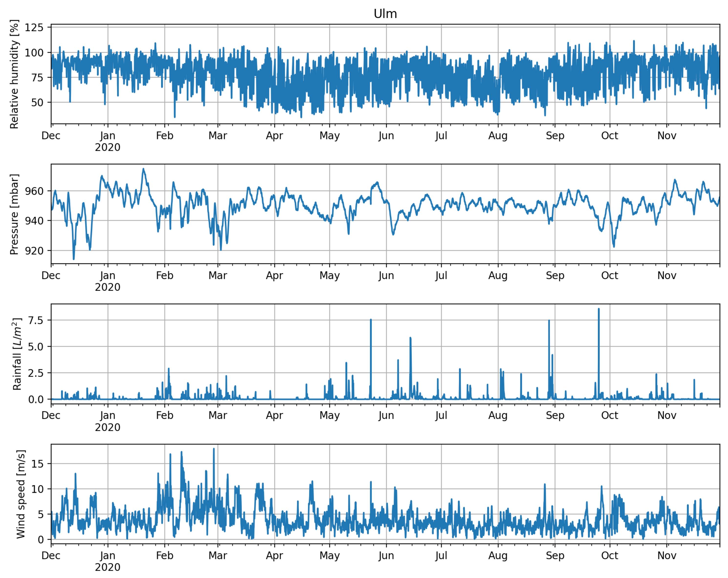The height and width of the screenshot is (578, 728).
Task: Click the 7.5 tick on rainfall axis
Action: [x=35, y=320]
